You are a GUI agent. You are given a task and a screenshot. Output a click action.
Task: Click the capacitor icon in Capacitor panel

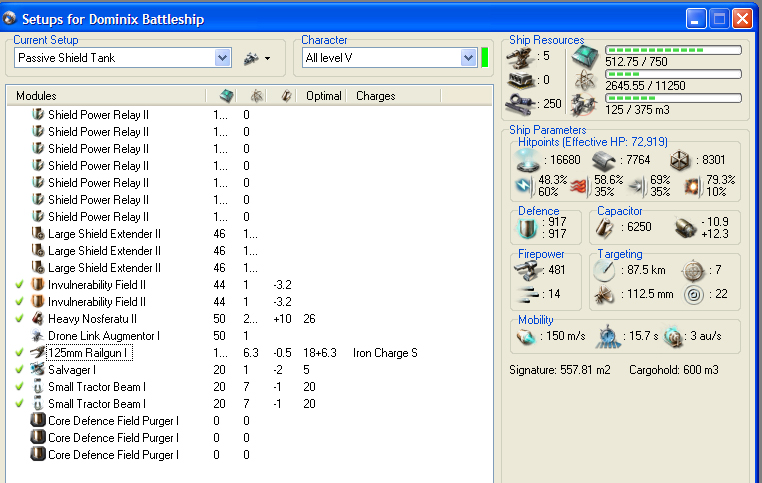pos(606,227)
